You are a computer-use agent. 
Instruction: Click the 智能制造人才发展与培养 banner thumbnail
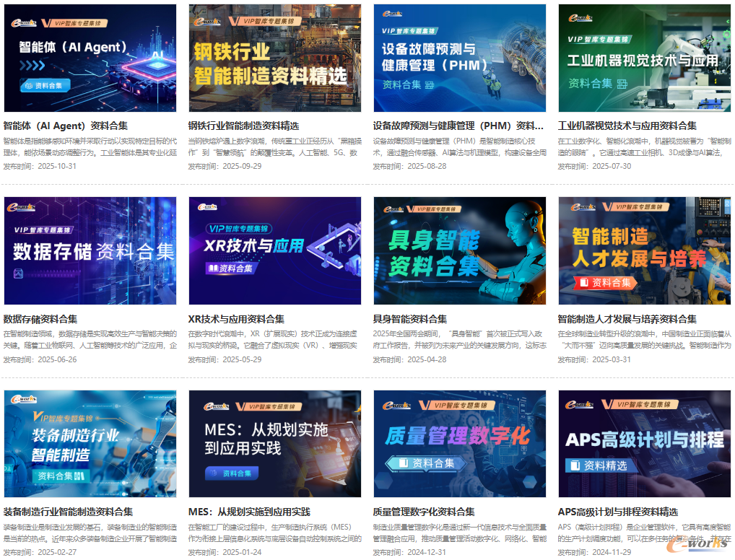[644, 250]
